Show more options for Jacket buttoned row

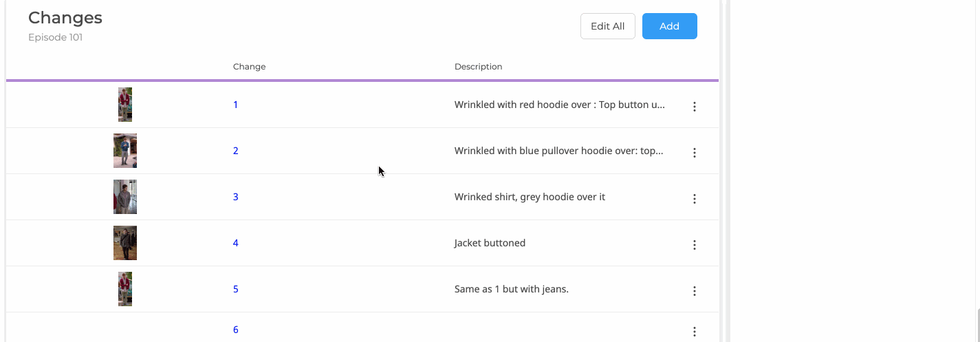(695, 245)
